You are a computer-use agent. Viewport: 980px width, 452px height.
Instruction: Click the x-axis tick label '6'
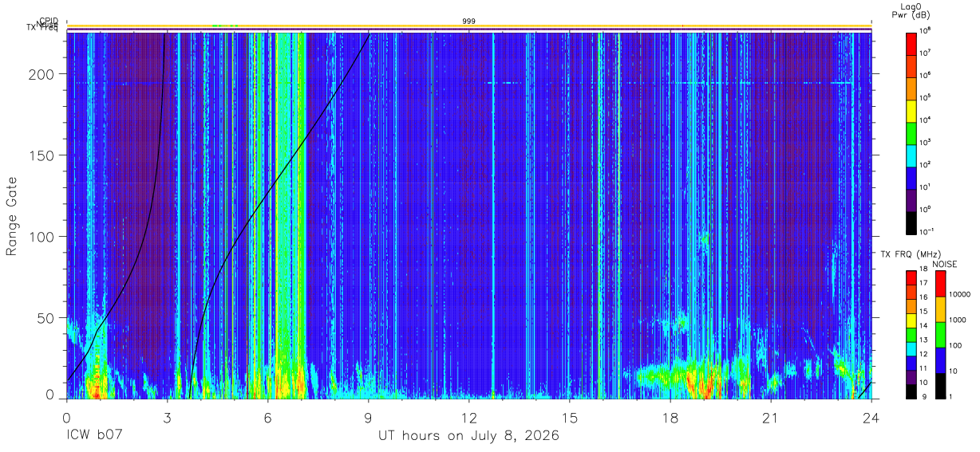pyautogui.click(x=267, y=419)
